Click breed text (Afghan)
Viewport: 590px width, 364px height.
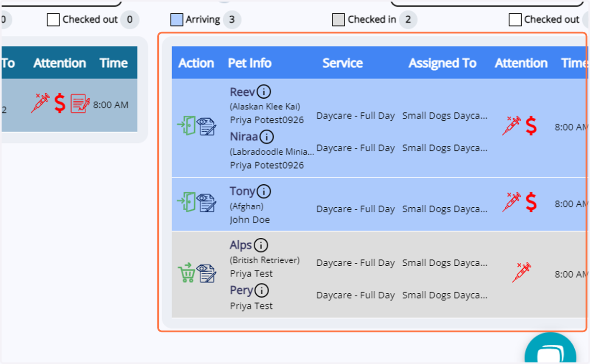click(247, 206)
